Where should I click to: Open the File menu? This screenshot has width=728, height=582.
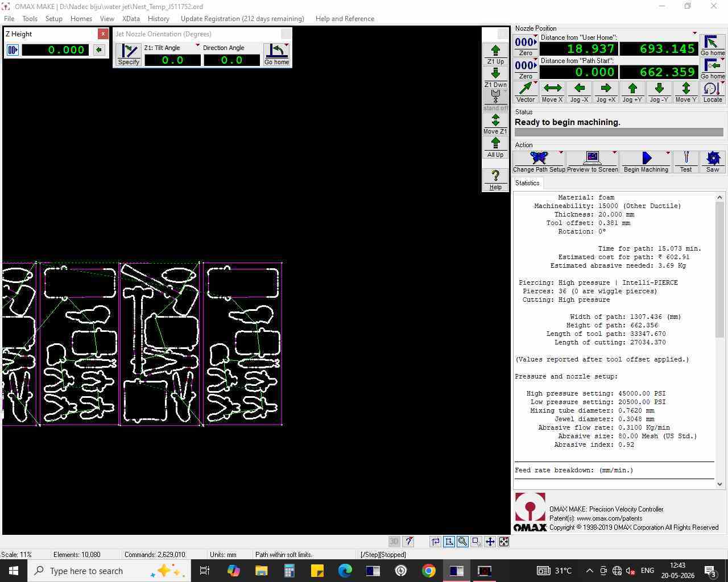tap(9, 19)
